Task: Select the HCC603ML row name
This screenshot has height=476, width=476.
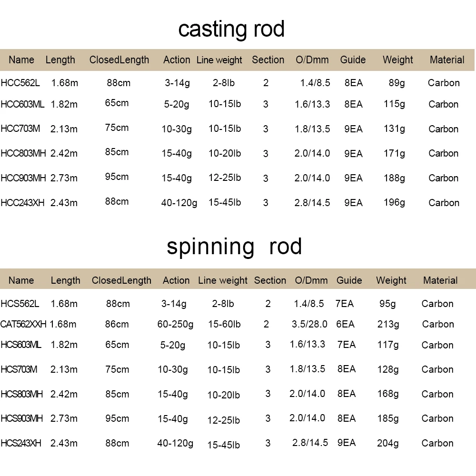Action: [22, 104]
